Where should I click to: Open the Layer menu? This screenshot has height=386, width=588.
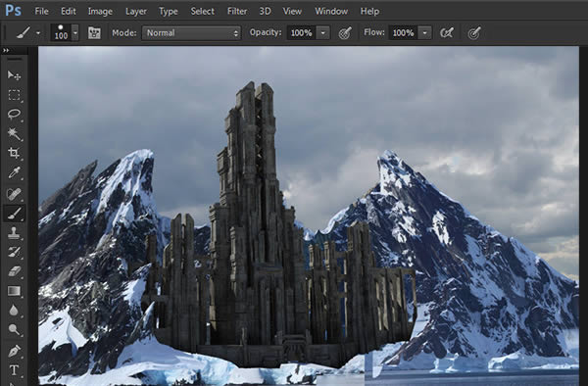(x=136, y=11)
